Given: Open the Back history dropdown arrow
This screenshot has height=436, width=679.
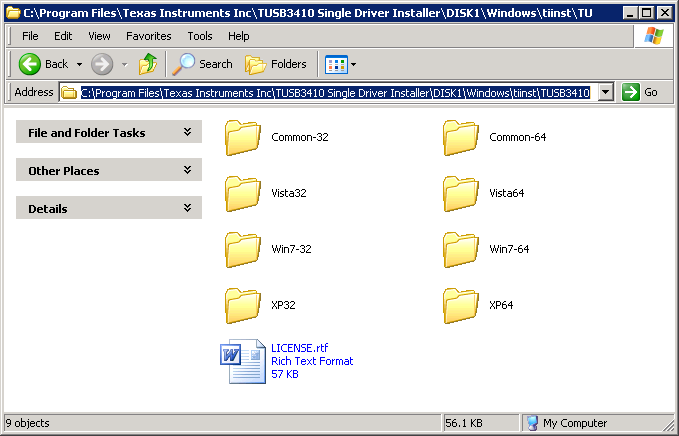Looking at the screenshot, I should click(79, 65).
